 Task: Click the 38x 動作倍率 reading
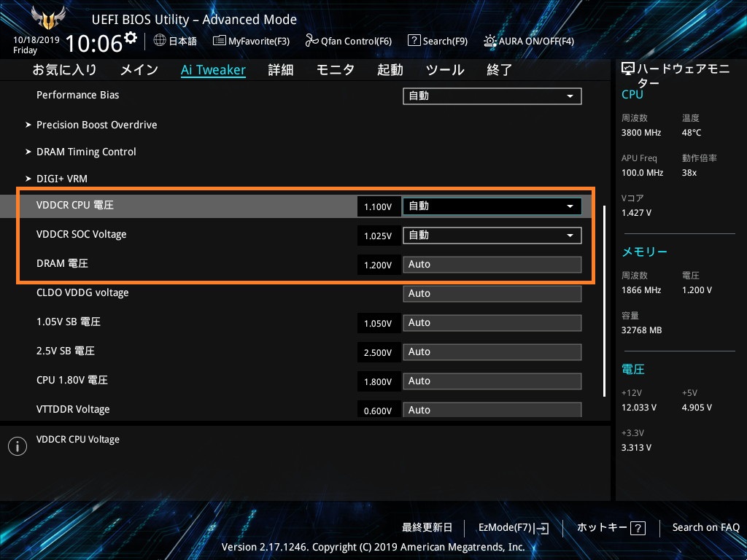(x=689, y=172)
